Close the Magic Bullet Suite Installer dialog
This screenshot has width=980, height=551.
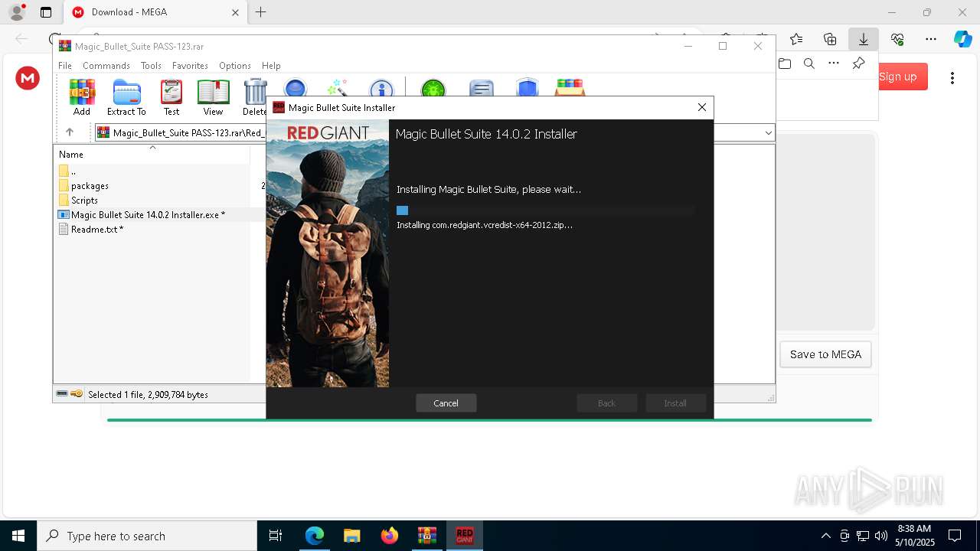click(701, 108)
